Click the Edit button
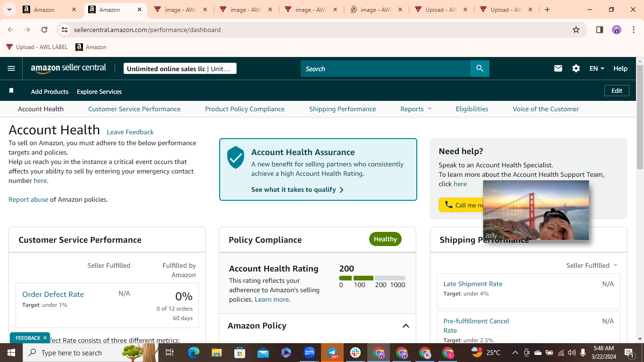 [617, 90]
